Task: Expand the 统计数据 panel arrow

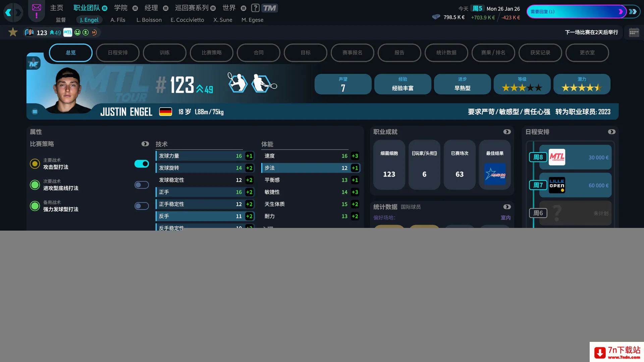Action: click(x=507, y=207)
